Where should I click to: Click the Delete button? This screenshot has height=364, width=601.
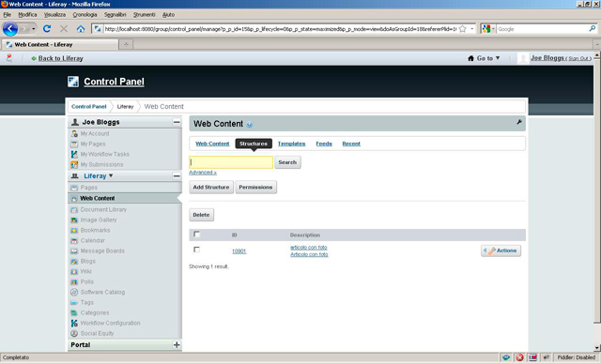click(201, 215)
